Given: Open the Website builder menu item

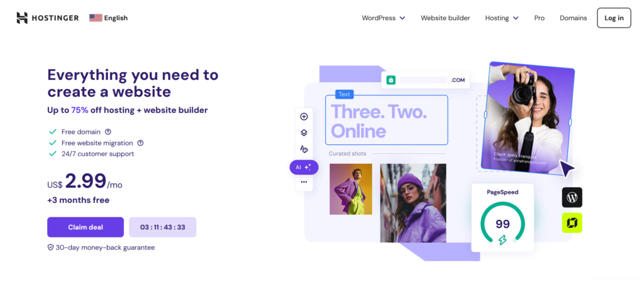Looking at the screenshot, I should tap(445, 18).
